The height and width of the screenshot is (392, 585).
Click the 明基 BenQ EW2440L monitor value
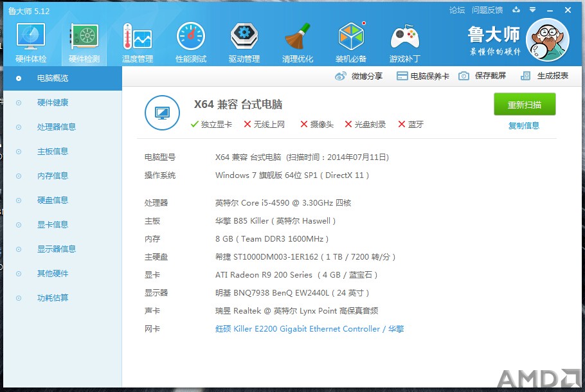click(292, 293)
